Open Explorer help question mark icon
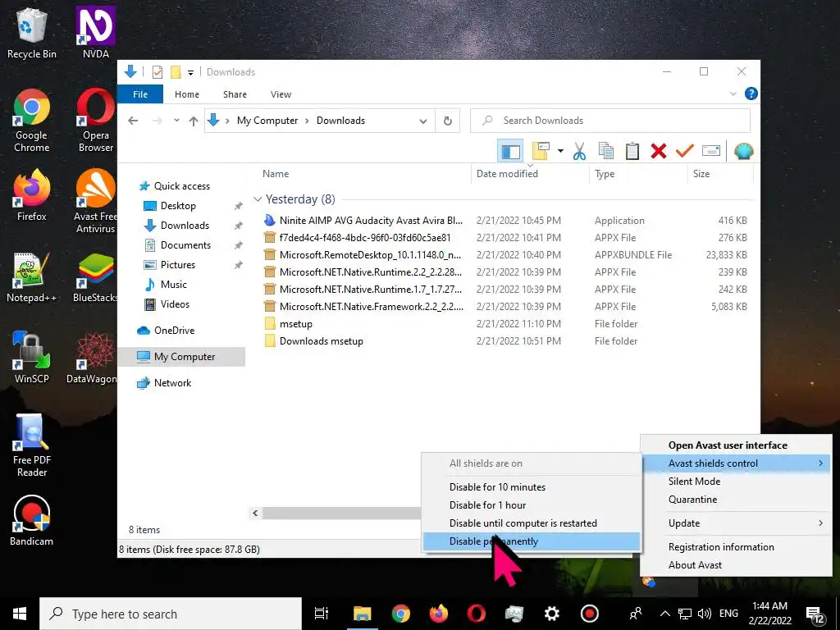This screenshot has height=630, width=840. coord(751,94)
